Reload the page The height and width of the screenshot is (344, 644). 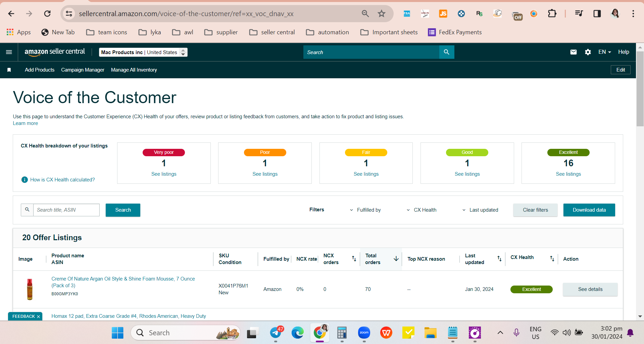47,13
